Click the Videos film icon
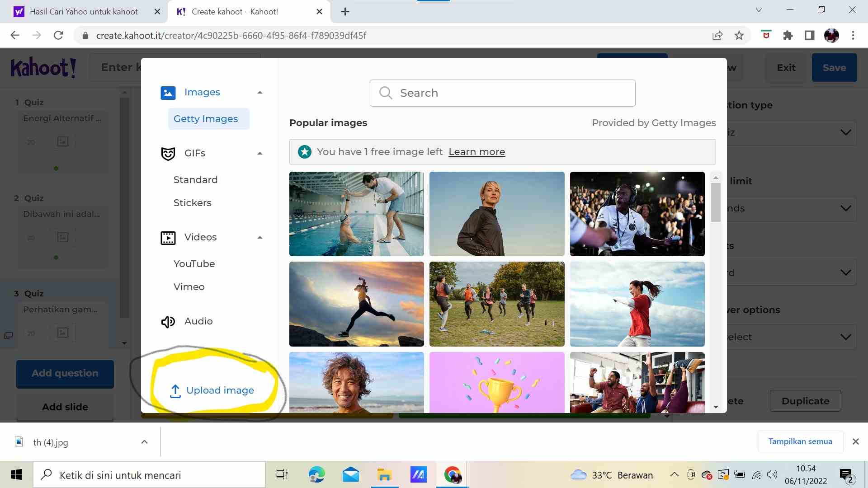The width and height of the screenshot is (868, 488). click(168, 238)
